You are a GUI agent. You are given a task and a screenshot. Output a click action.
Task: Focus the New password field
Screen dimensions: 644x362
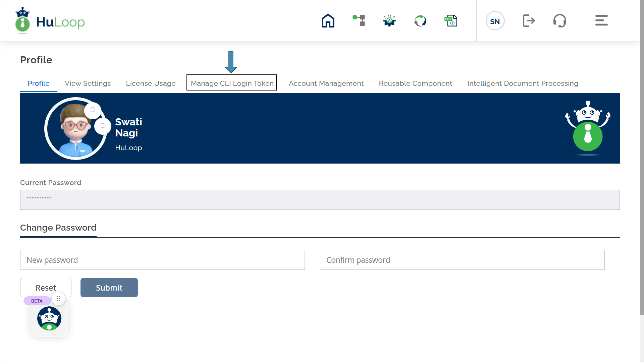162,260
